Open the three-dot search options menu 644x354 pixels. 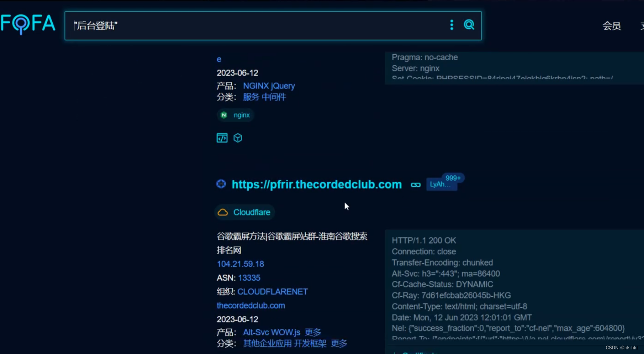click(x=452, y=25)
